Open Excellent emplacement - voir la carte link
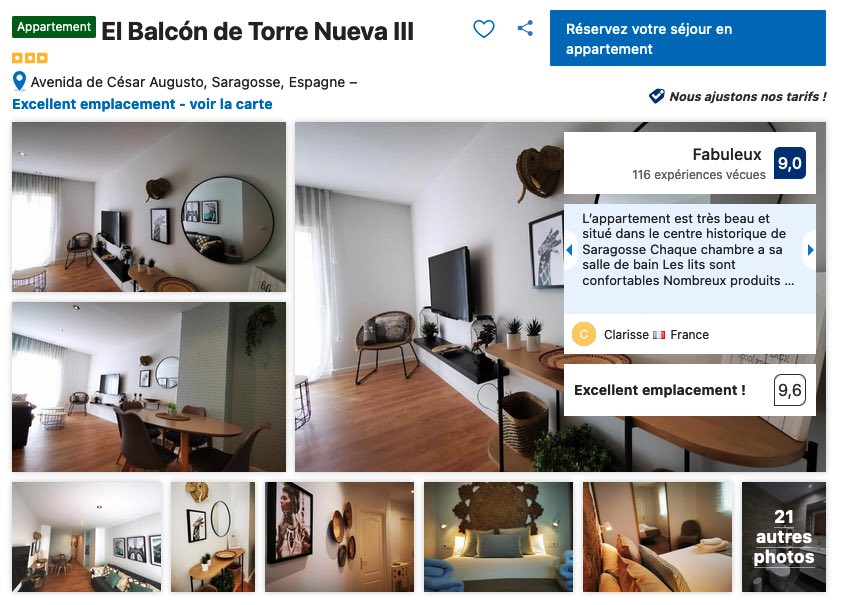Image resolution: width=841 pixels, height=605 pixels. pos(142,104)
